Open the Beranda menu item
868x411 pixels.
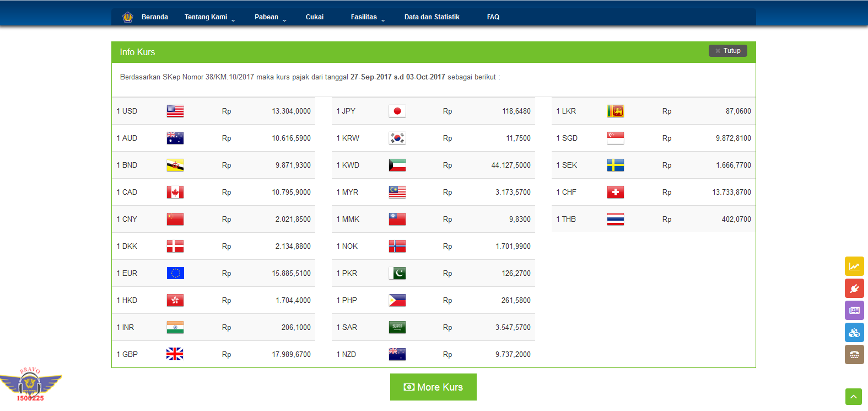tap(155, 17)
